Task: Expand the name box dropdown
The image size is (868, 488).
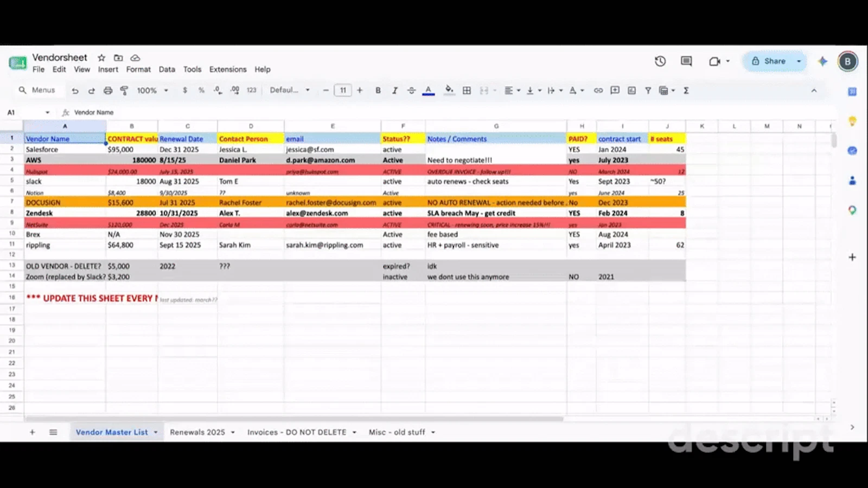Action: click(x=47, y=113)
